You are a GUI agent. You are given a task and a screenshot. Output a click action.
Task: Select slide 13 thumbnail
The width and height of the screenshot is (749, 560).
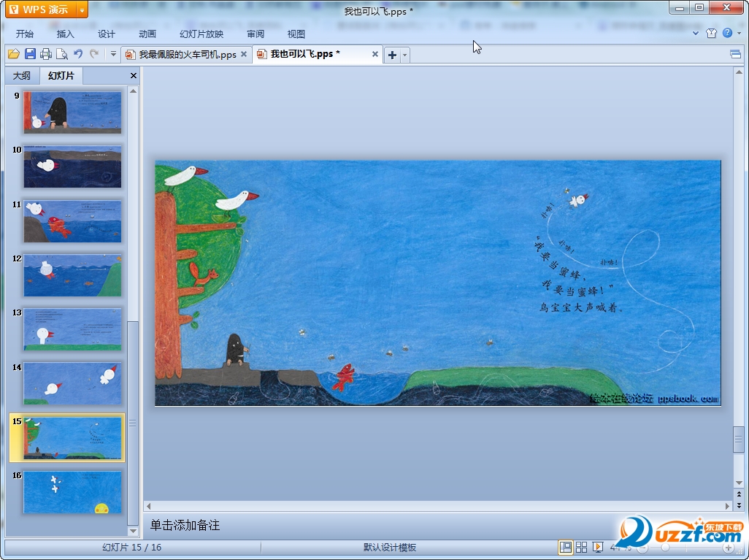72,329
